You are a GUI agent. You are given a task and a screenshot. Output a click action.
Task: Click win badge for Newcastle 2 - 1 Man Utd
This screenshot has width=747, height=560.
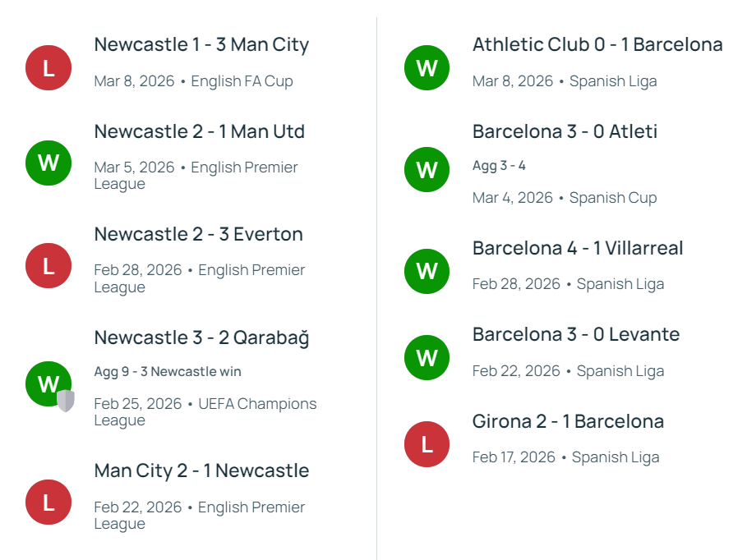coord(48,163)
